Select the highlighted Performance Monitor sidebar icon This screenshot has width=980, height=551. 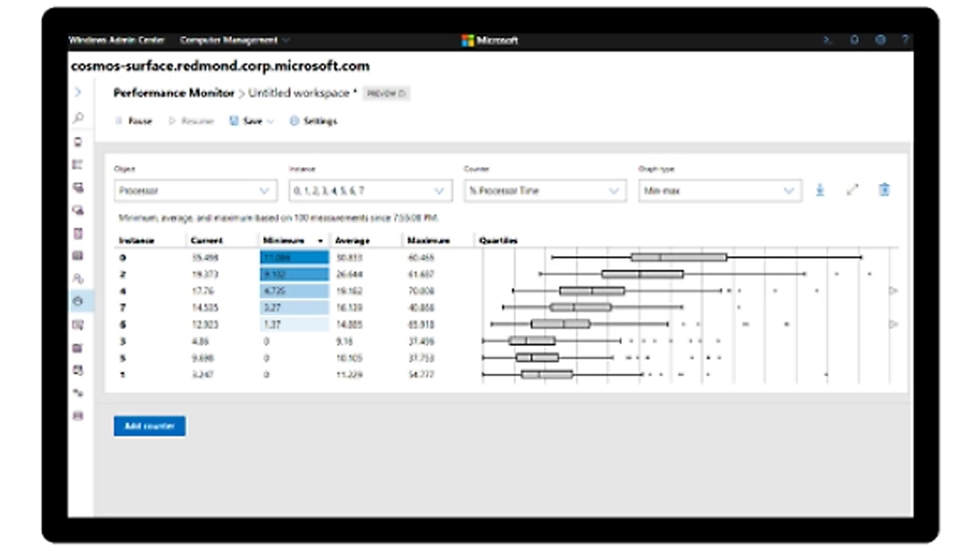(77, 300)
